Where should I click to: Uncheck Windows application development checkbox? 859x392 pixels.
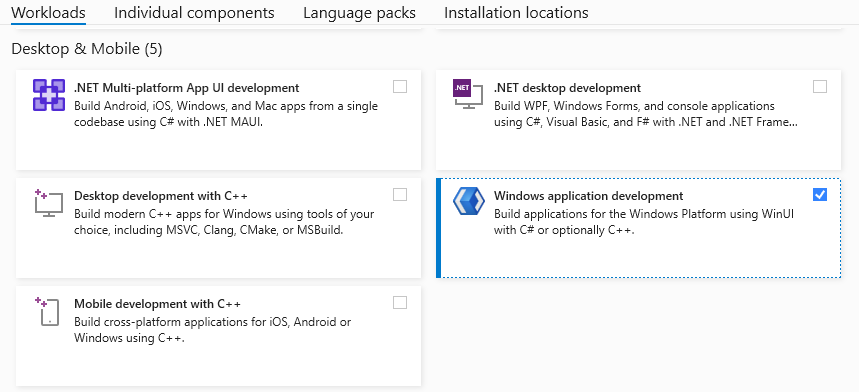(820, 194)
